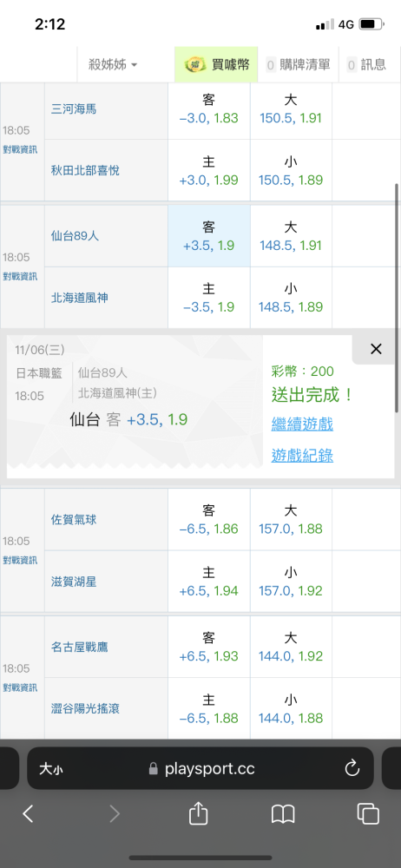
Task: Expand the 殺姊姊 user dropdown
Action: tap(113, 65)
